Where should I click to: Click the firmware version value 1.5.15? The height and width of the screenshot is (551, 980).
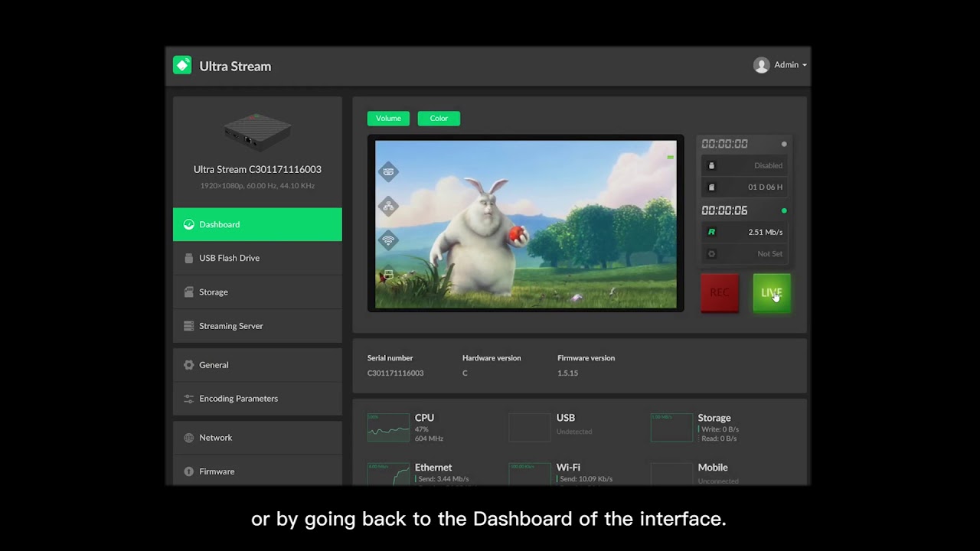[x=568, y=373]
